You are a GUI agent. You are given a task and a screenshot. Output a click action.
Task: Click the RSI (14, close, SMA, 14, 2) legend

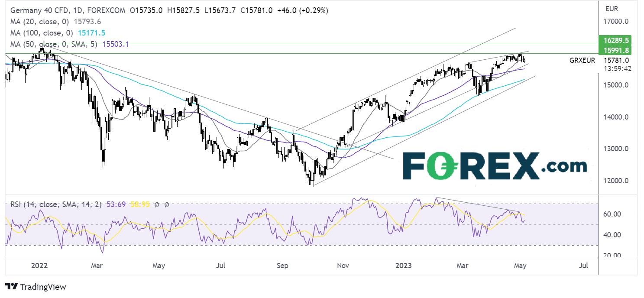(x=55, y=204)
